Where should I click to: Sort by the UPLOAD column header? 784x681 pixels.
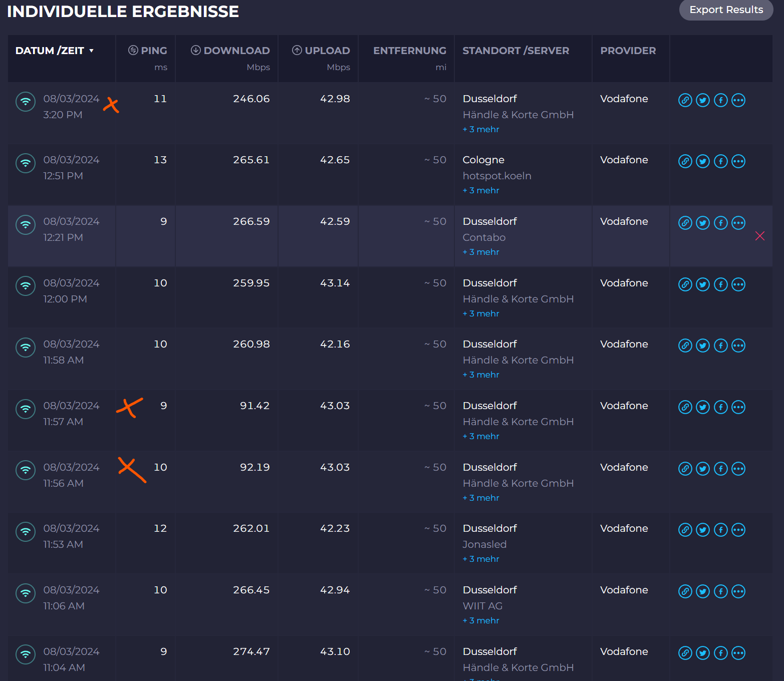pos(321,51)
